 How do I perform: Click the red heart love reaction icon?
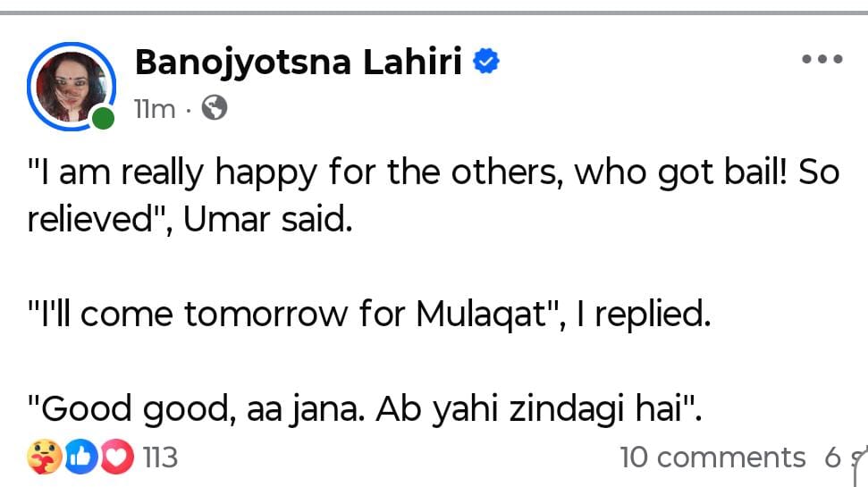116,458
